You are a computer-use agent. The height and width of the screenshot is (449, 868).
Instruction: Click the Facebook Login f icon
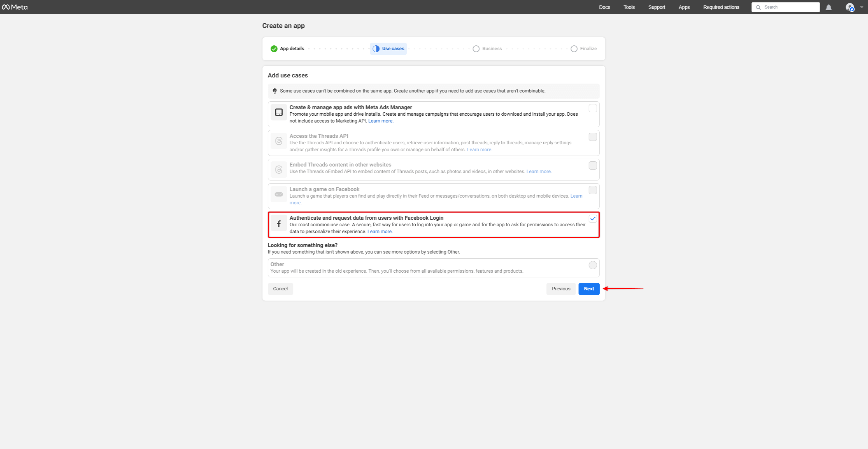[279, 224]
